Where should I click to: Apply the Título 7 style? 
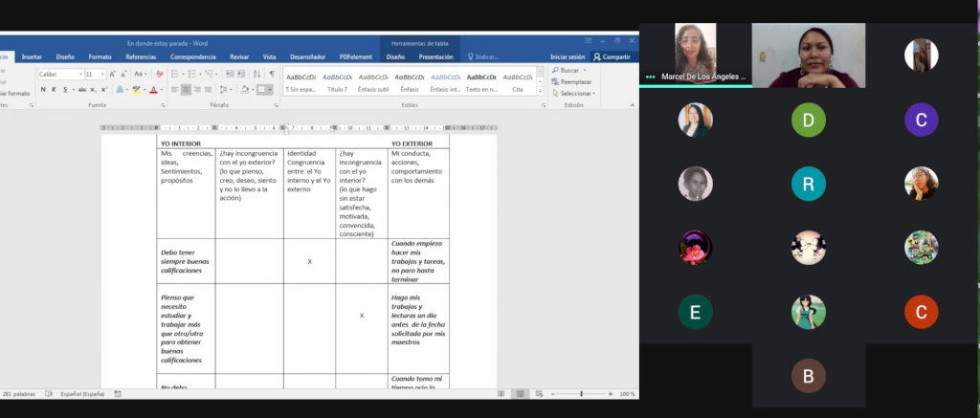(x=338, y=82)
